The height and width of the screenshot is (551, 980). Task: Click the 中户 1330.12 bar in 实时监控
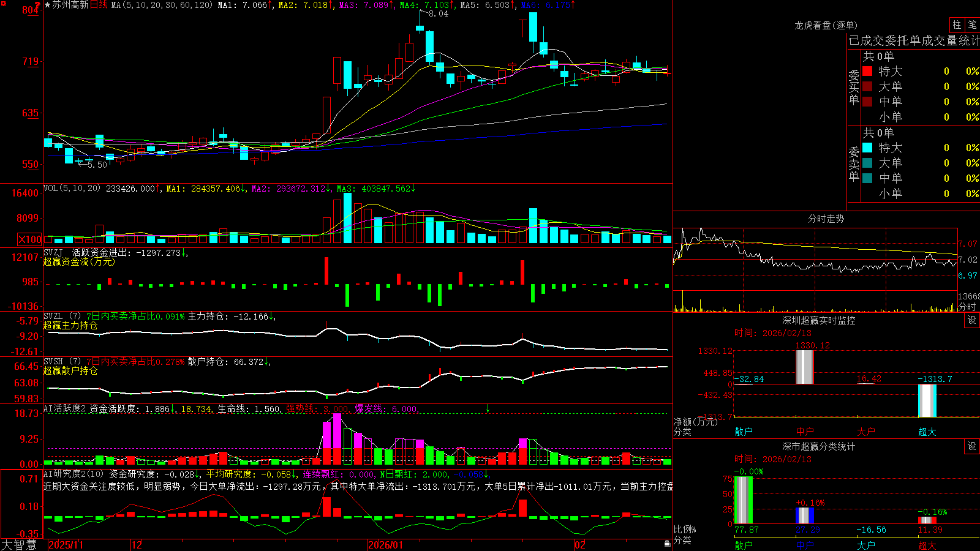pyautogui.click(x=805, y=367)
